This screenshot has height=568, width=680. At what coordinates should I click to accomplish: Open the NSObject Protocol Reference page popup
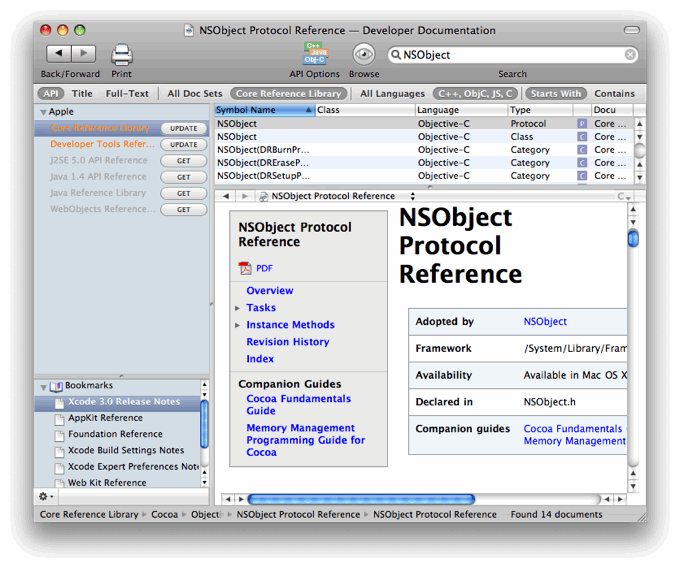coord(337,196)
